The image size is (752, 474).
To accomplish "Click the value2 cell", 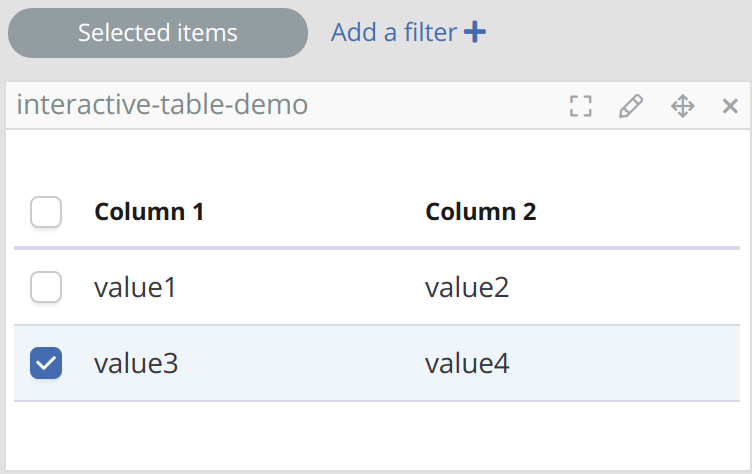I will [x=467, y=288].
